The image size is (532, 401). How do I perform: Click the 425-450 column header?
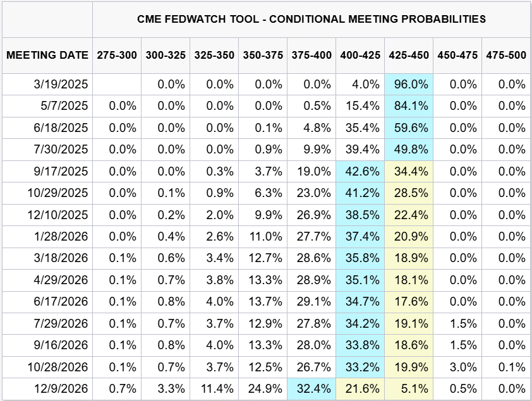tap(409, 55)
